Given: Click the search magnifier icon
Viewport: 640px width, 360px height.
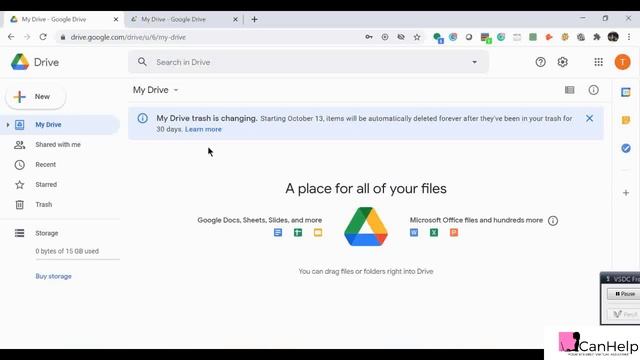Looking at the screenshot, I should (142, 62).
